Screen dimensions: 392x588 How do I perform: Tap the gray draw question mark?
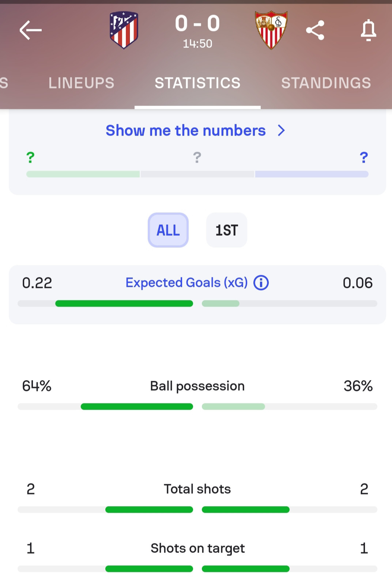tap(197, 158)
